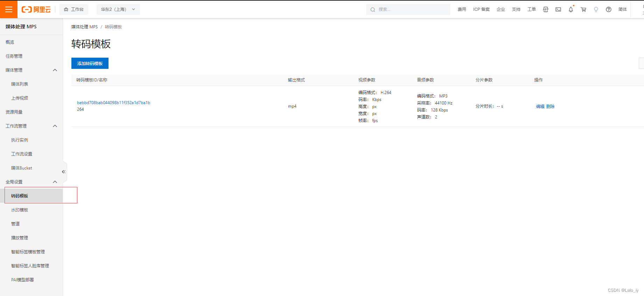
Task: Click the 分片参数 column header
Action: 484,80
